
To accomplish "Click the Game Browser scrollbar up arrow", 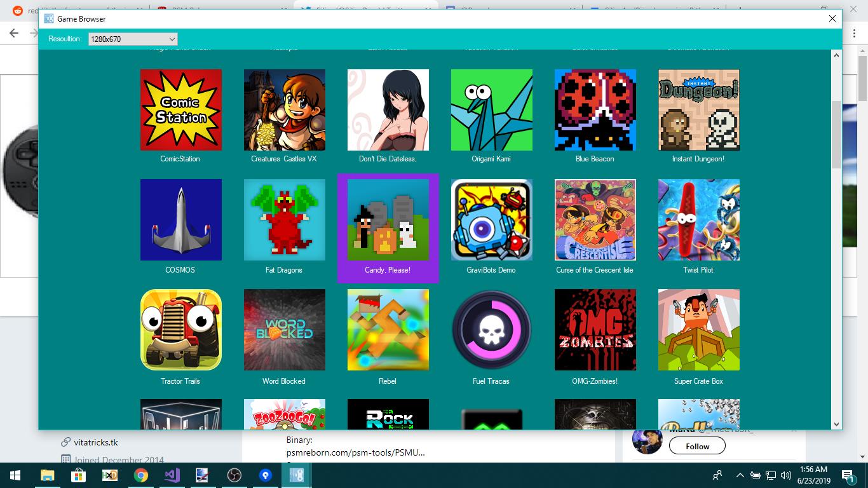I will pyautogui.click(x=836, y=55).
